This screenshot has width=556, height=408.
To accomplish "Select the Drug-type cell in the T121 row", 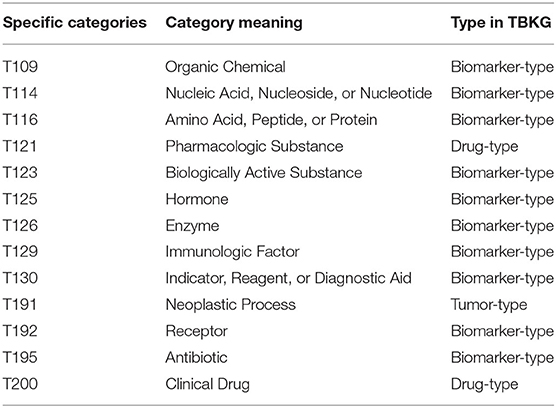I will click(x=484, y=147).
